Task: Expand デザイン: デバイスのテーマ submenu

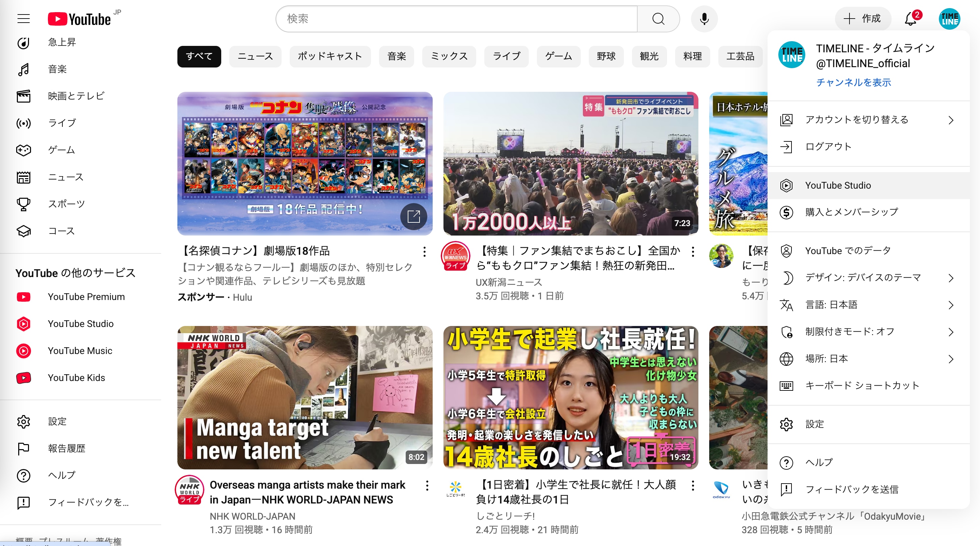Action: (x=868, y=278)
